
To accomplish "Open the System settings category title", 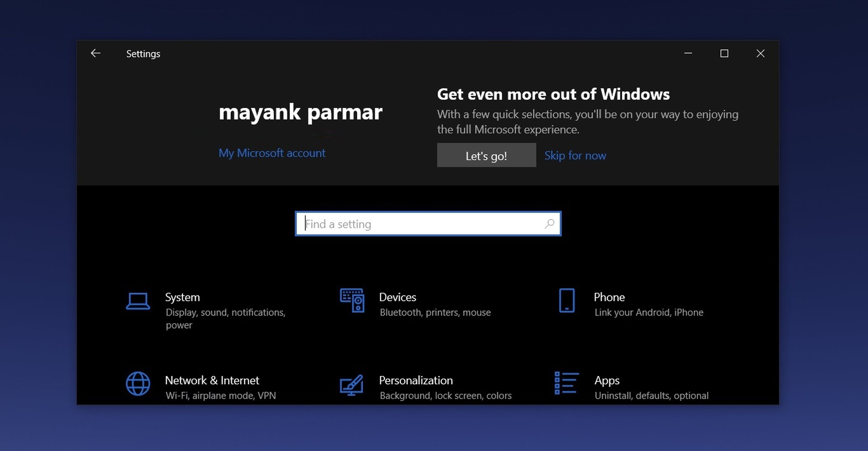I will [x=182, y=297].
